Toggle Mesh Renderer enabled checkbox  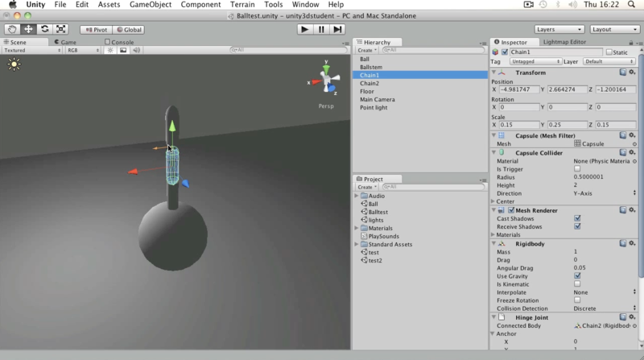tap(511, 210)
